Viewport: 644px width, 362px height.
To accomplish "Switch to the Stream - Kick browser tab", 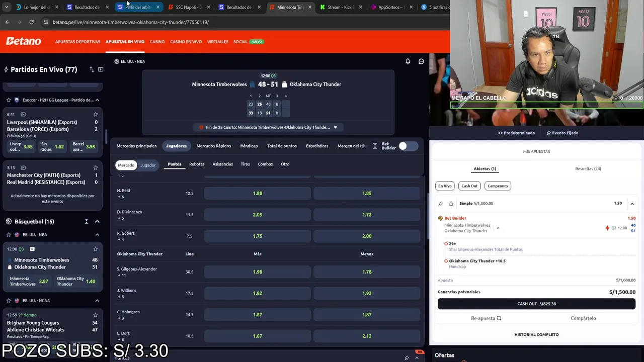I will coord(341,7).
